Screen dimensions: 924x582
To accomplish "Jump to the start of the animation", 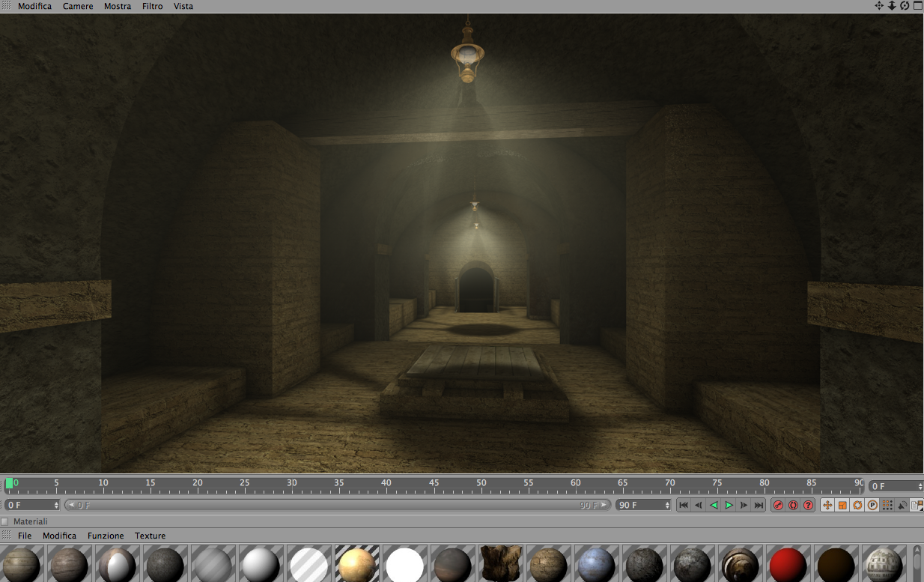I will [x=684, y=506].
